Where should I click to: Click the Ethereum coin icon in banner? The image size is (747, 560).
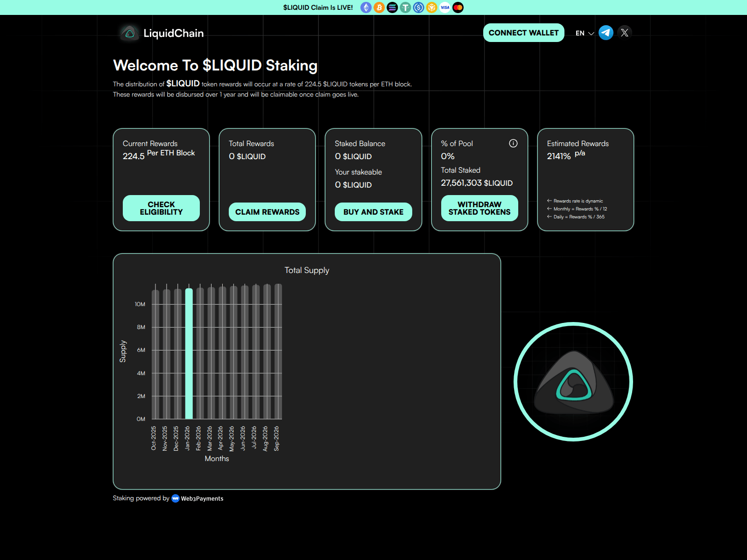(x=366, y=7)
